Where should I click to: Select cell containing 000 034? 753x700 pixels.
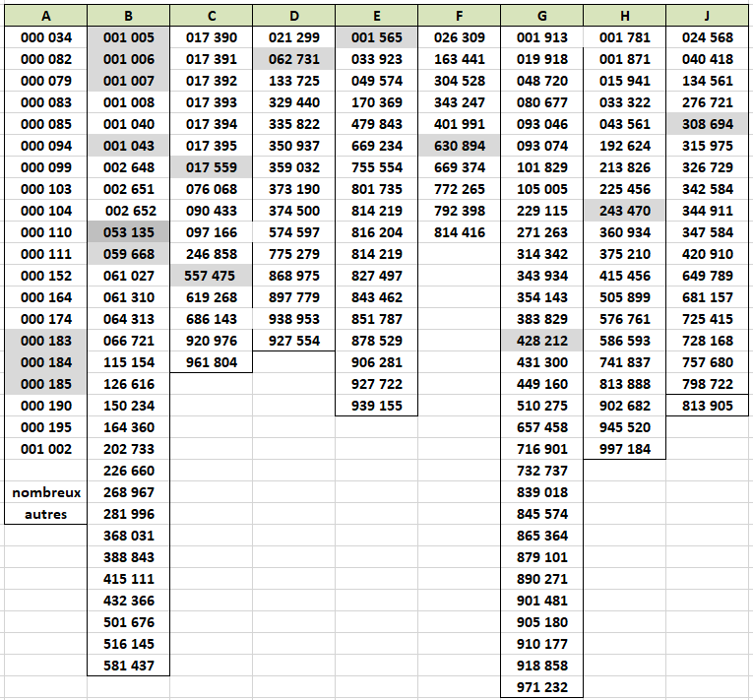point(46,37)
